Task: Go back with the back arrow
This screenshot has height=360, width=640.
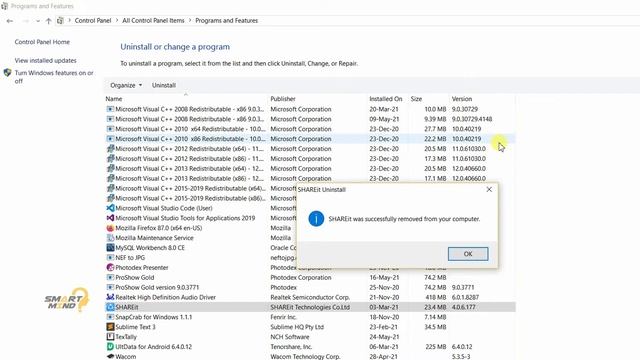Action: 10,21
